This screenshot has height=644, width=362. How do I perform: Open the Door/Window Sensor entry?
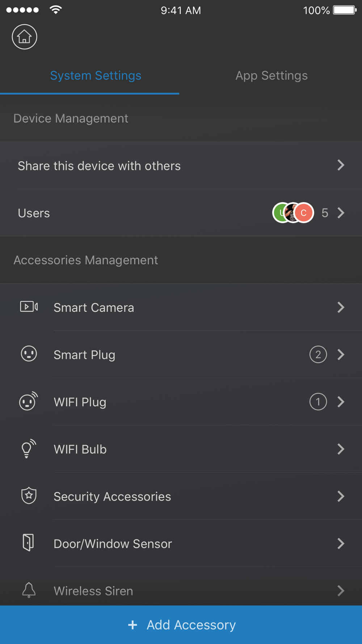click(x=181, y=544)
